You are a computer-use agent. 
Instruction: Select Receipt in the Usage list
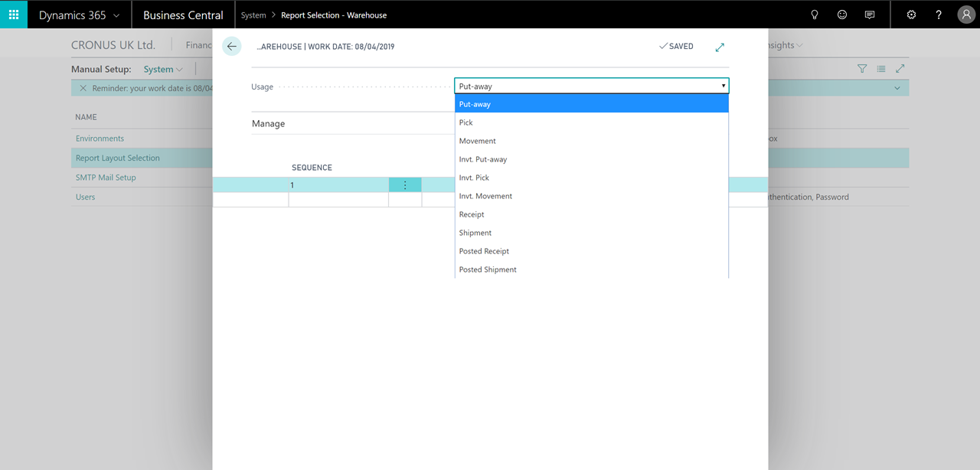pyautogui.click(x=592, y=214)
